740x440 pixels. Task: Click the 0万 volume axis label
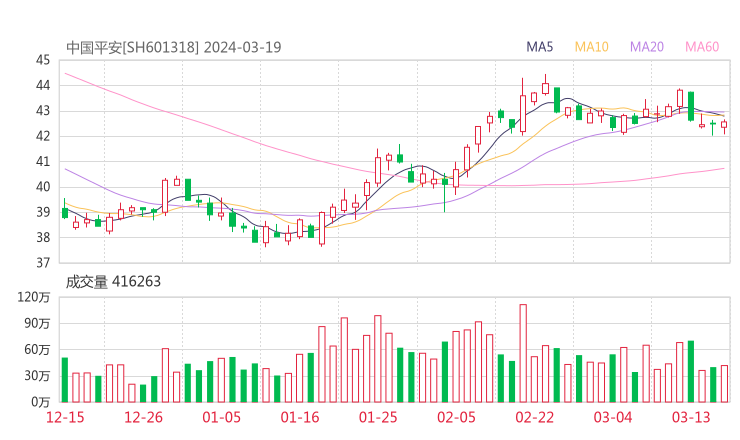pyautogui.click(x=41, y=402)
